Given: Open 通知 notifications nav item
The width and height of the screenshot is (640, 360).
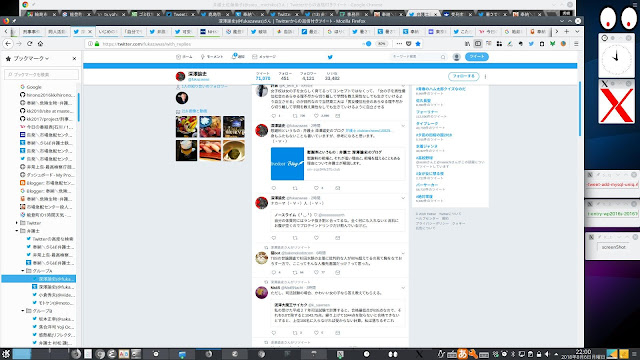Looking at the screenshot, I should tap(238, 57).
